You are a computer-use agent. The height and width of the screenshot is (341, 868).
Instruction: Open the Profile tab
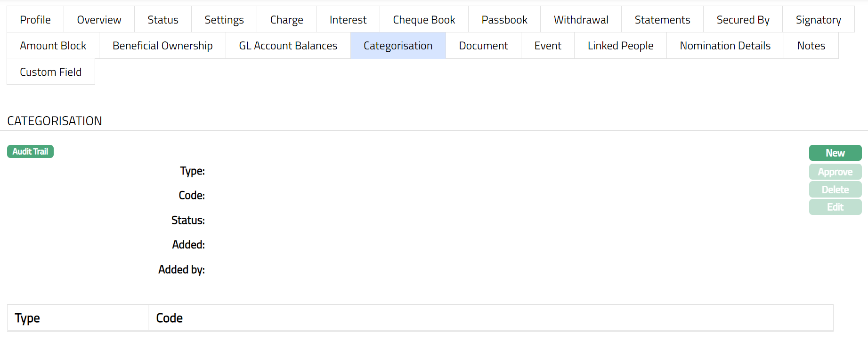click(35, 20)
